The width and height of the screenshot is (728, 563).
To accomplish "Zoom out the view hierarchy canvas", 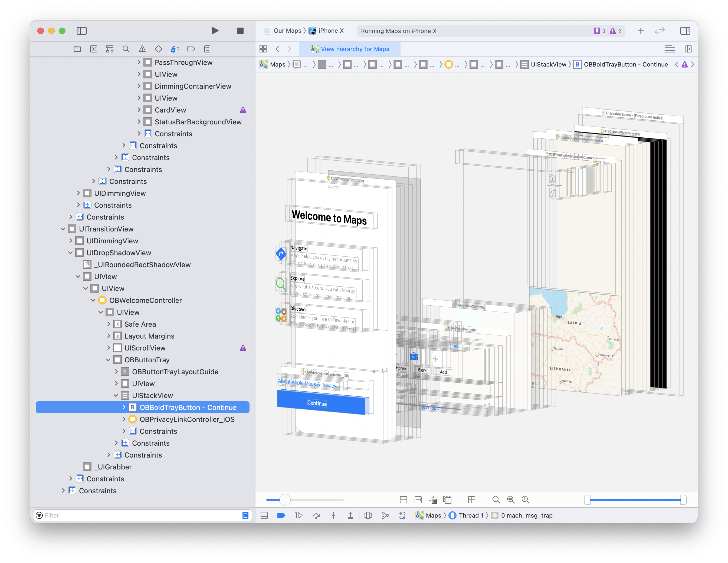I will tap(496, 499).
